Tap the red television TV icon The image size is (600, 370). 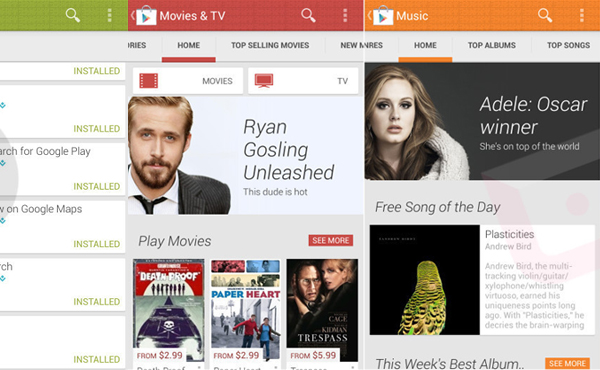coord(264,81)
